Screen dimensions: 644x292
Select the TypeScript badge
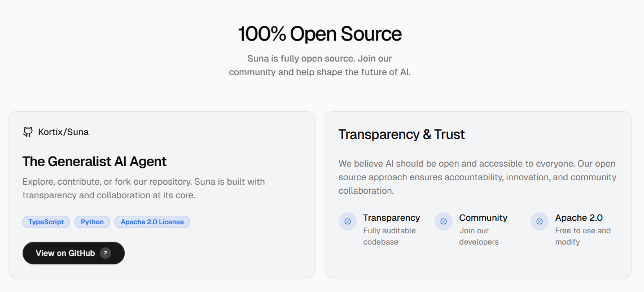(x=46, y=222)
